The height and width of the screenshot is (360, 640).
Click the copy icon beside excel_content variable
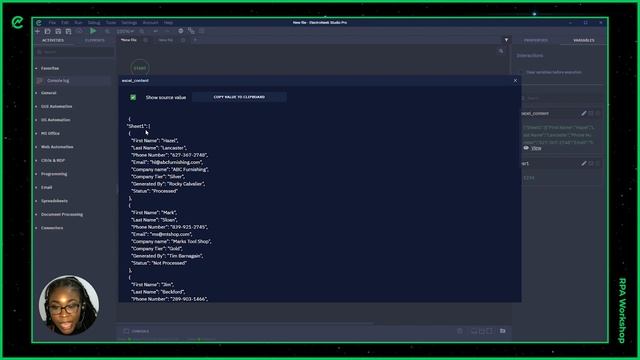click(x=591, y=113)
